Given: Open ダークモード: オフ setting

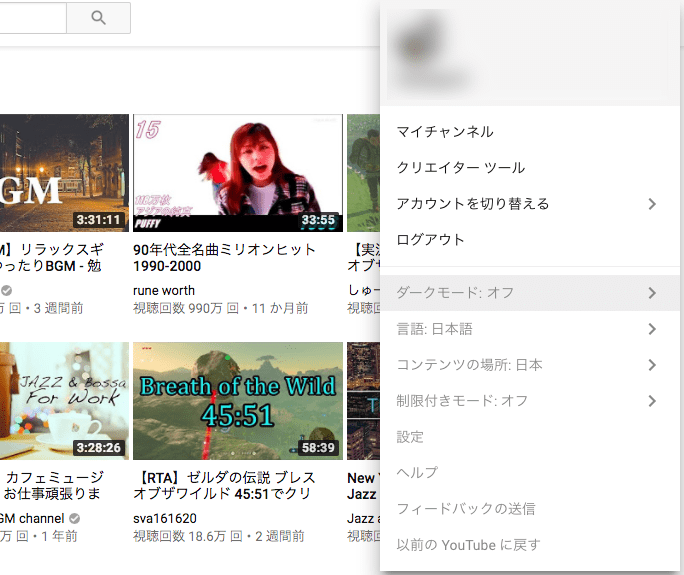Looking at the screenshot, I should (530, 293).
